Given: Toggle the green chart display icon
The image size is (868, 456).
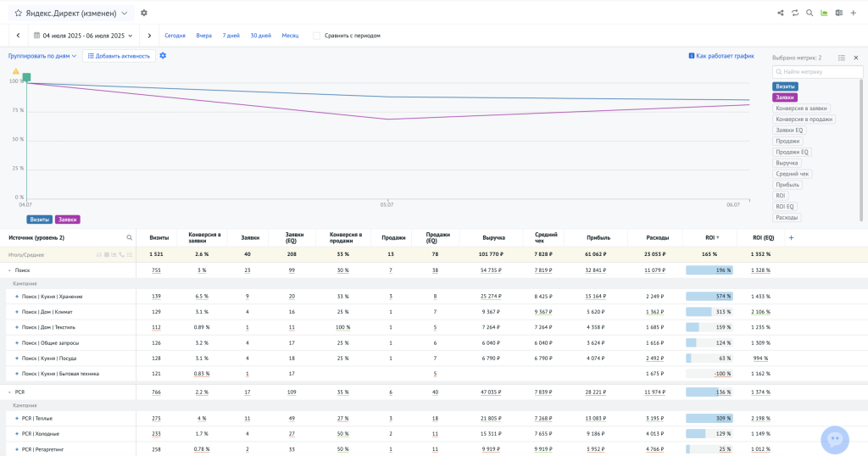Looking at the screenshot, I should click(824, 13).
